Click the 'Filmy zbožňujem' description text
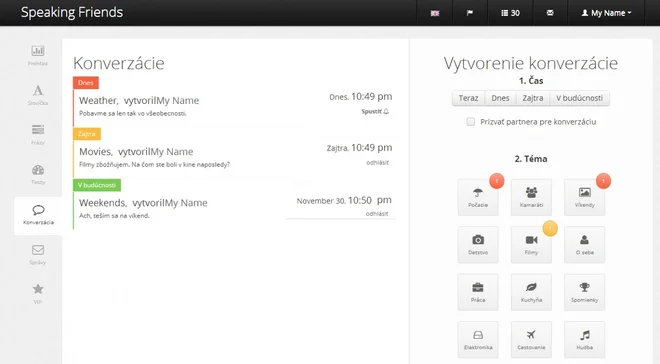 tap(154, 165)
